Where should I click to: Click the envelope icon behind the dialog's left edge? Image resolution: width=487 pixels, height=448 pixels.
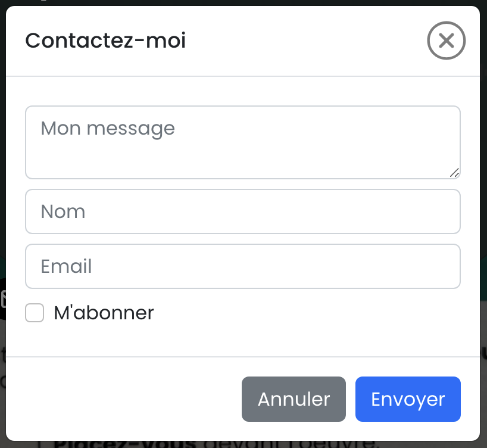[3, 298]
